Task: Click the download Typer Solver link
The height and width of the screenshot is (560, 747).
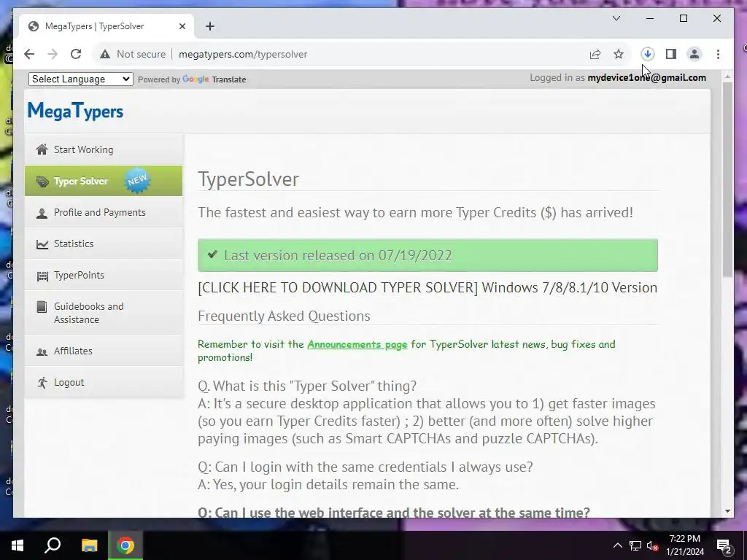Action: click(x=427, y=287)
